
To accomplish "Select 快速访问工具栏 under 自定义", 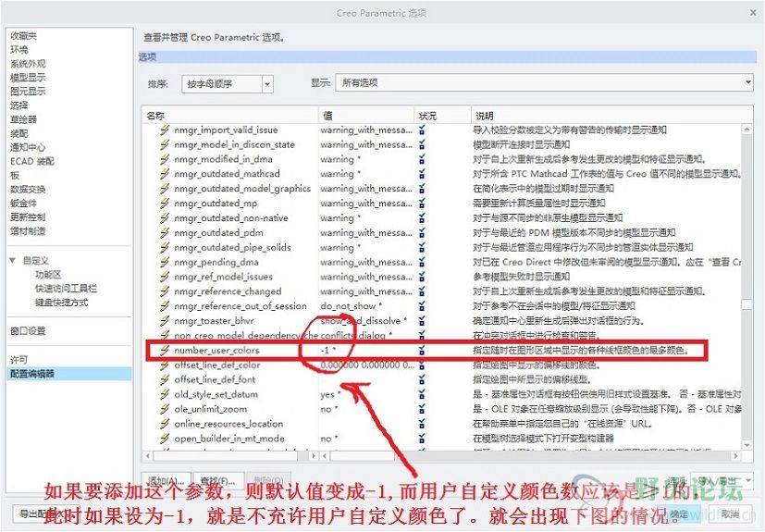I will [x=66, y=289].
